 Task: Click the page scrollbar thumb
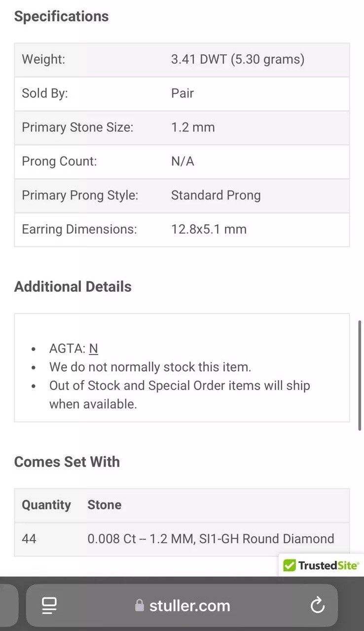361,375
